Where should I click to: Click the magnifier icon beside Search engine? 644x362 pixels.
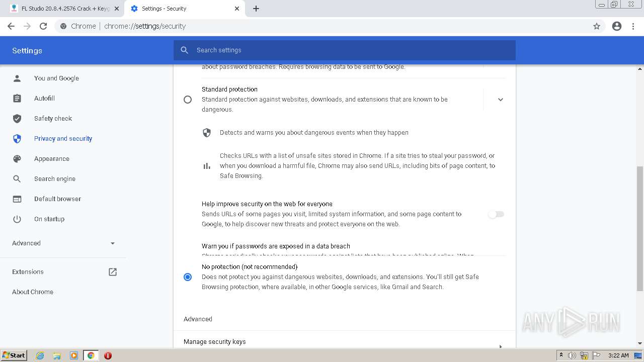tap(17, 179)
